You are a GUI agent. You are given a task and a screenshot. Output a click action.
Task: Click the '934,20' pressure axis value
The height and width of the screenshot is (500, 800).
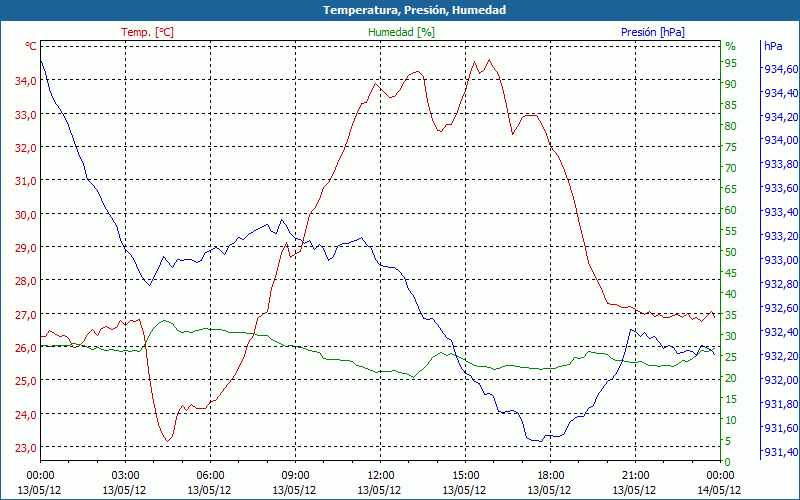pyautogui.click(x=781, y=117)
